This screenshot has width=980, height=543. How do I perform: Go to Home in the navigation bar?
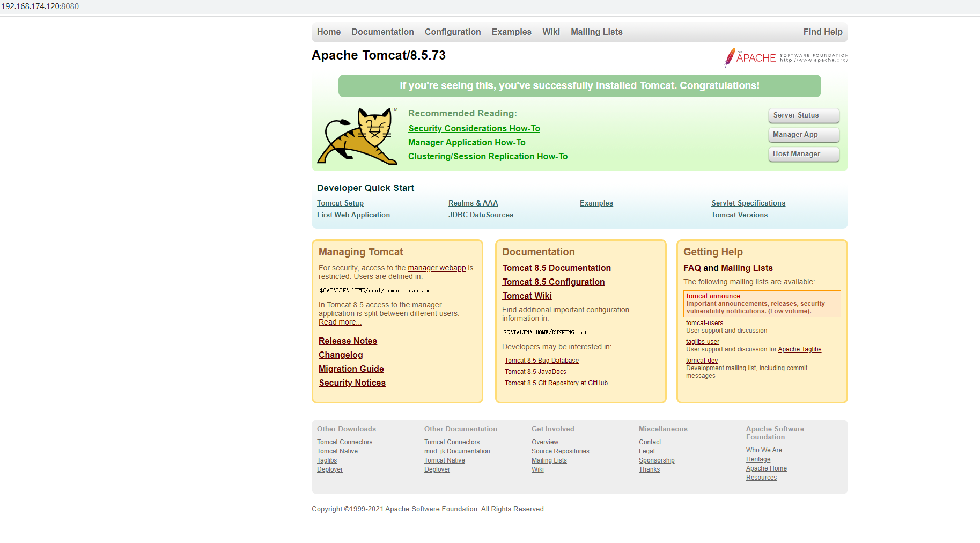tap(329, 32)
